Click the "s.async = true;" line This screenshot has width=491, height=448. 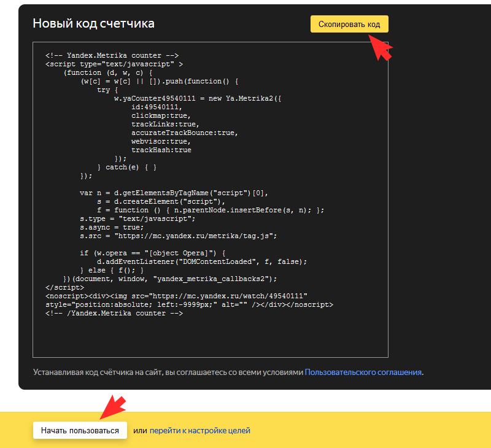click(112, 227)
